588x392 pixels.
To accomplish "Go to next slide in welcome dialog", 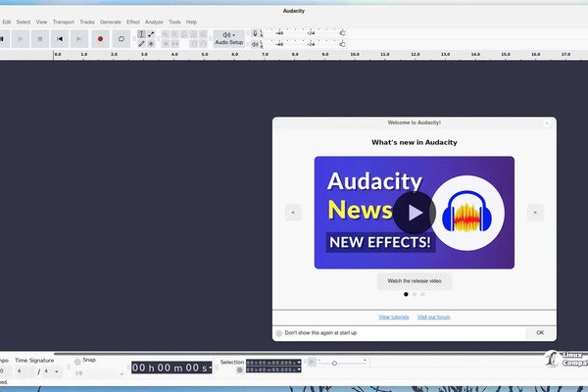I will click(x=535, y=213).
